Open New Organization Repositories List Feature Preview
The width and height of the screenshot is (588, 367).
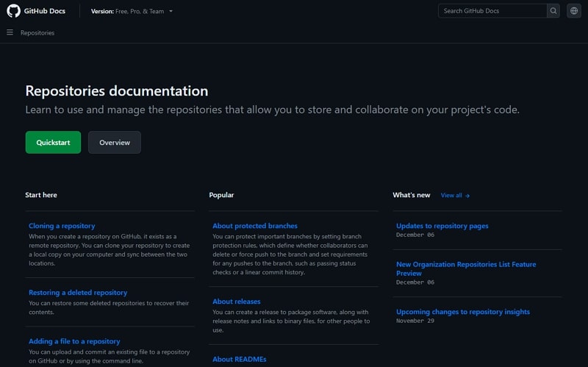466,268
